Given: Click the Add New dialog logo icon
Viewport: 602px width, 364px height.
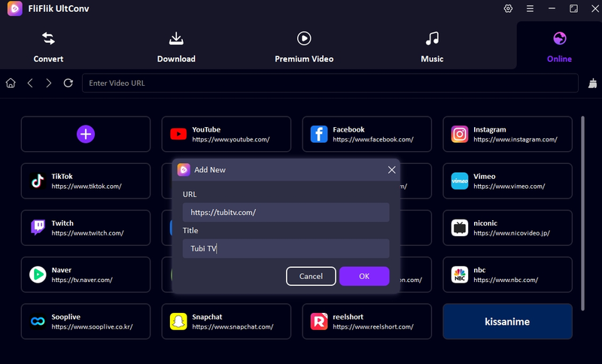Looking at the screenshot, I should (184, 169).
